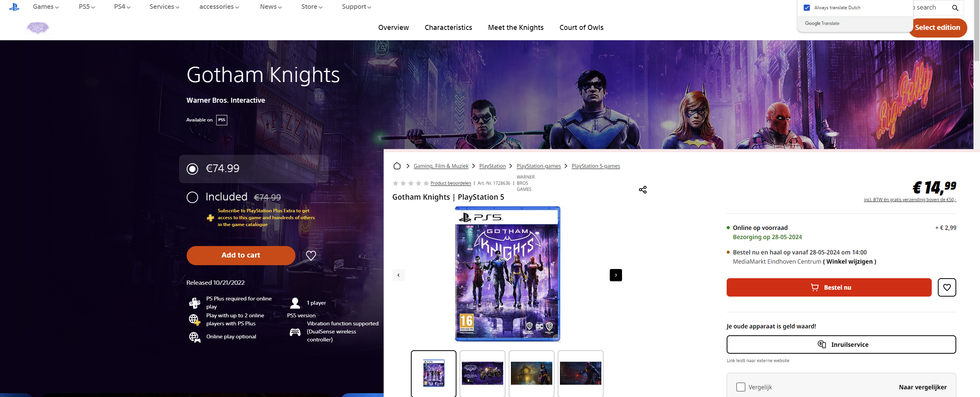
Task: Click the Google Translate label
Action: [822, 23]
